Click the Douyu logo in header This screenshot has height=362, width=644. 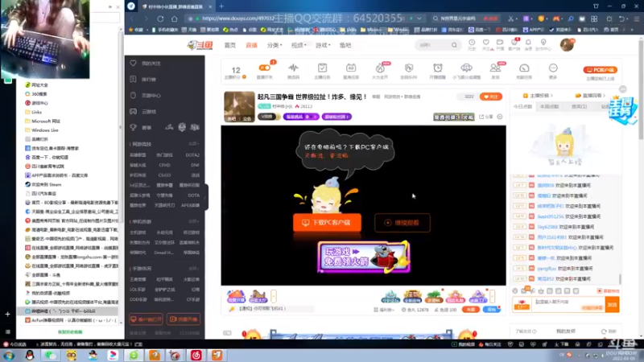coord(200,45)
